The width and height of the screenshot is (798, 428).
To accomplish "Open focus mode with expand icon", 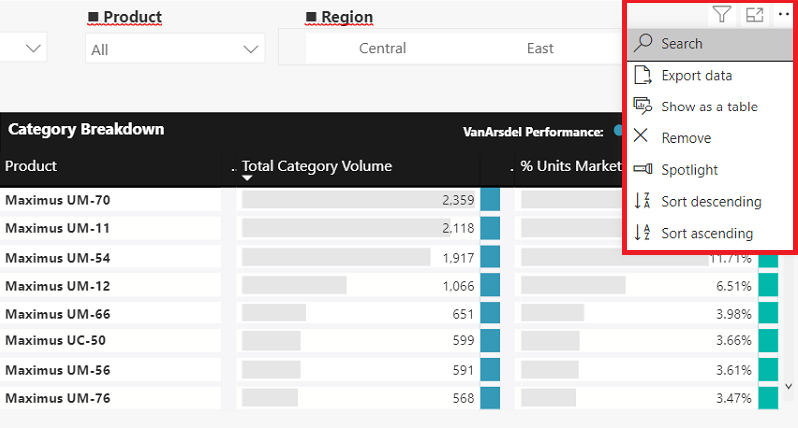I will point(754,15).
